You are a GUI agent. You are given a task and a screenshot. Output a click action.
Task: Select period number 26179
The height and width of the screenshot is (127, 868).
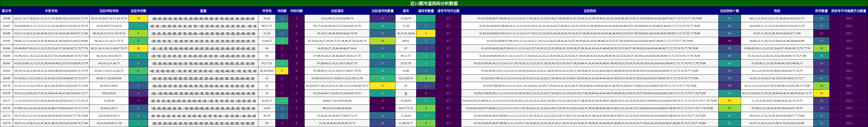[6, 86]
